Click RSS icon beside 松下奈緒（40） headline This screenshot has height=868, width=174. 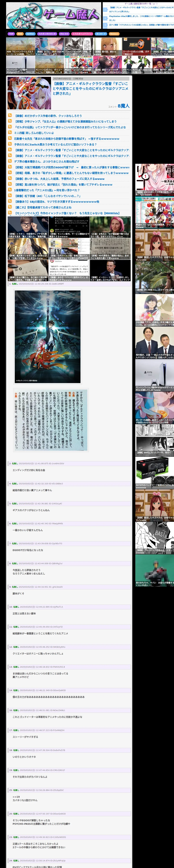pyautogui.click(x=10, y=195)
